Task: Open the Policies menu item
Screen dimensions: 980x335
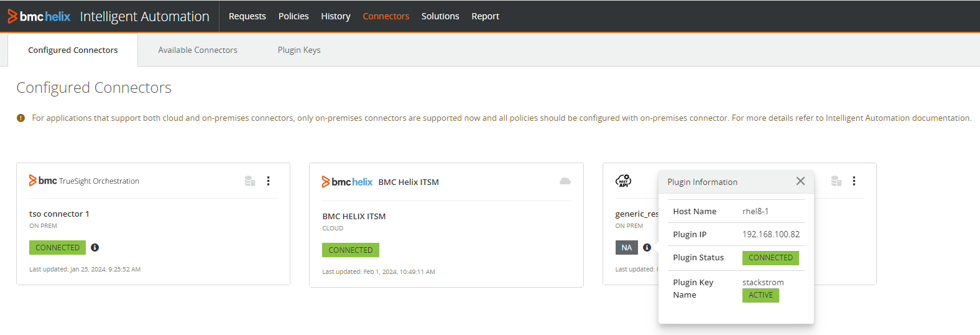Action: click(294, 16)
